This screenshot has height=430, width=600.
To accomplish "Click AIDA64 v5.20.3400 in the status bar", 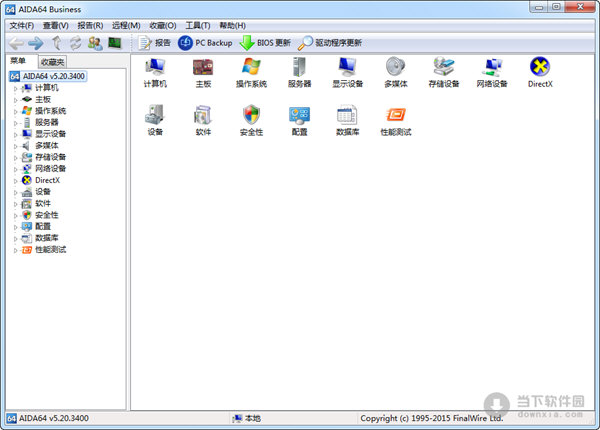I will 48,418.
